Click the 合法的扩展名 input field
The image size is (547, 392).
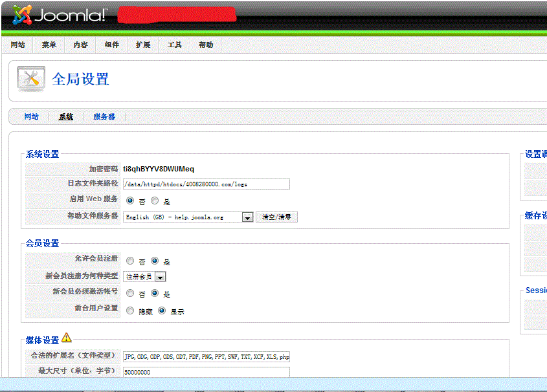206,357
